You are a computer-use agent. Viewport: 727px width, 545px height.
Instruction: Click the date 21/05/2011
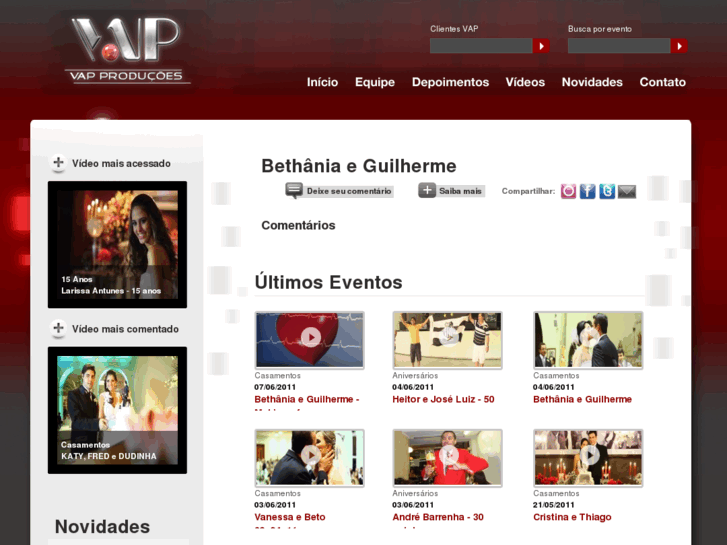(554, 505)
